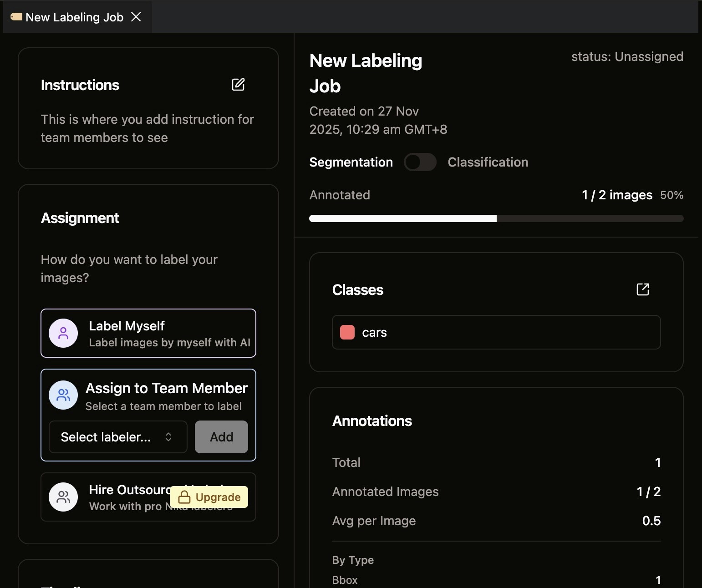Click the Upgrade button for outsourced labeling
Viewport: 702px width, 588px height.
209,497
